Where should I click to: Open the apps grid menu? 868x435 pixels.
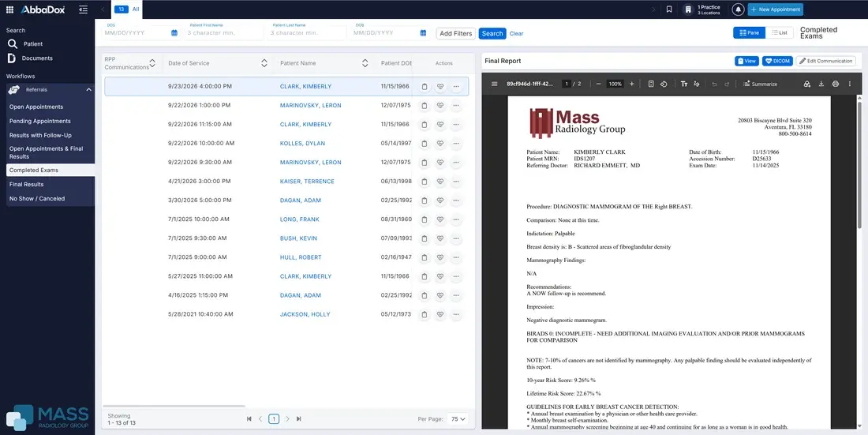pyautogui.click(x=9, y=9)
